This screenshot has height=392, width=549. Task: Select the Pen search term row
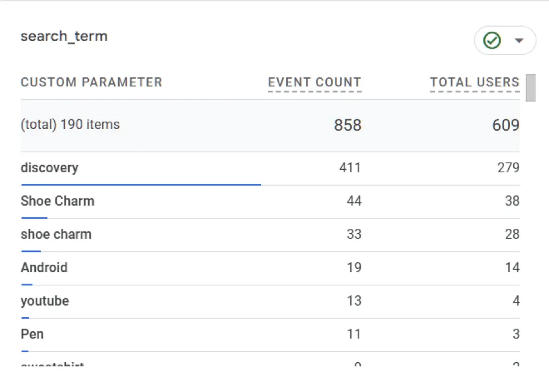[32, 334]
